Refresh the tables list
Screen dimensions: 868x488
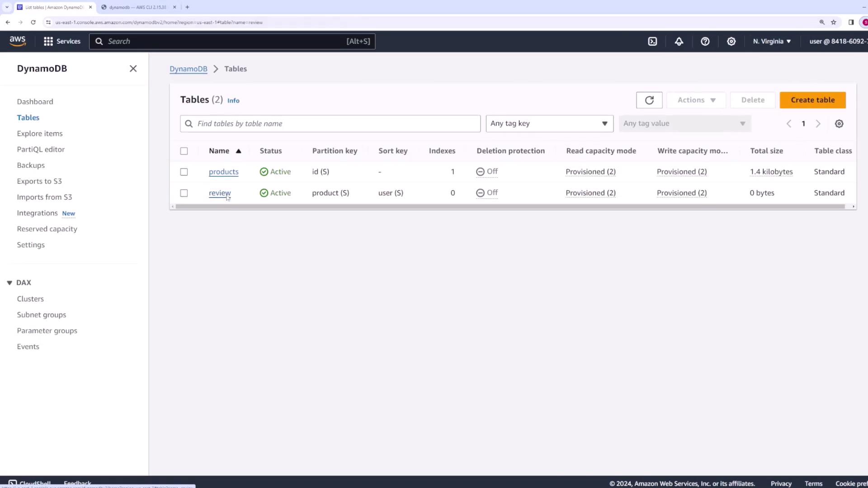[649, 100]
